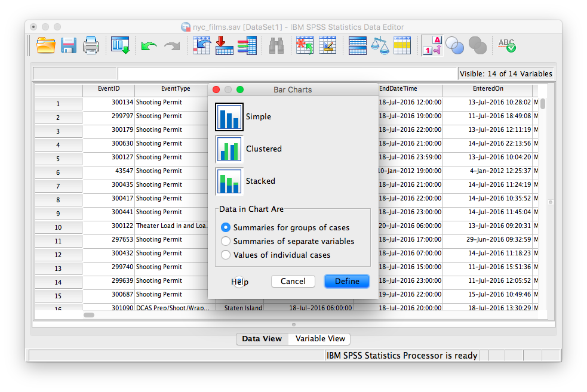587x392 pixels.
Task: Select cases yellow grid icon
Action: pyautogui.click(x=402, y=45)
